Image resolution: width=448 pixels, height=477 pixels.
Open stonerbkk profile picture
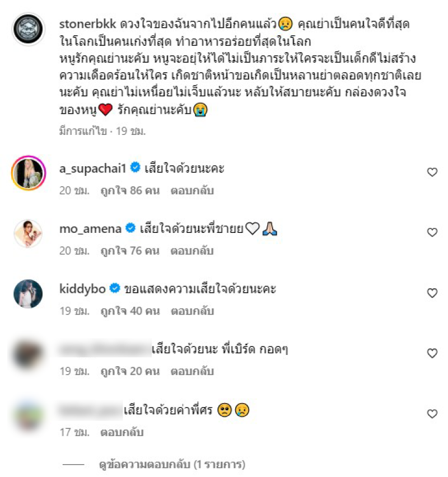(x=29, y=29)
